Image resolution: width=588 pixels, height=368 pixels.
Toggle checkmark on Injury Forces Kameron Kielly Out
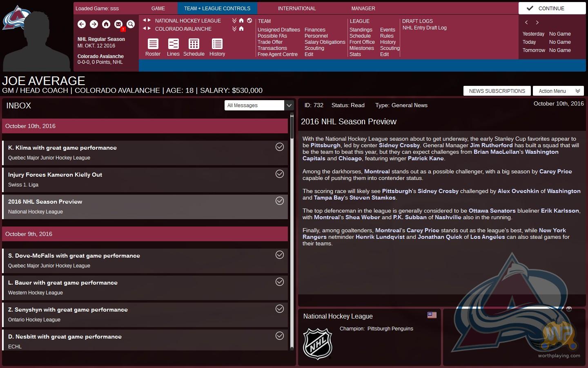(x=280, y=174)
